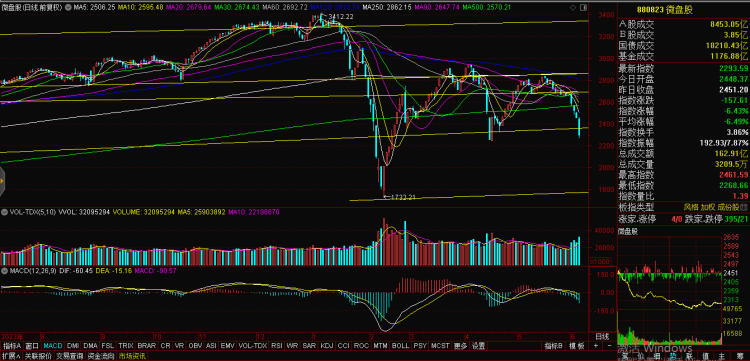
Task: Click the 今日开盘 2448.37 row
Action: pos(684,79)
